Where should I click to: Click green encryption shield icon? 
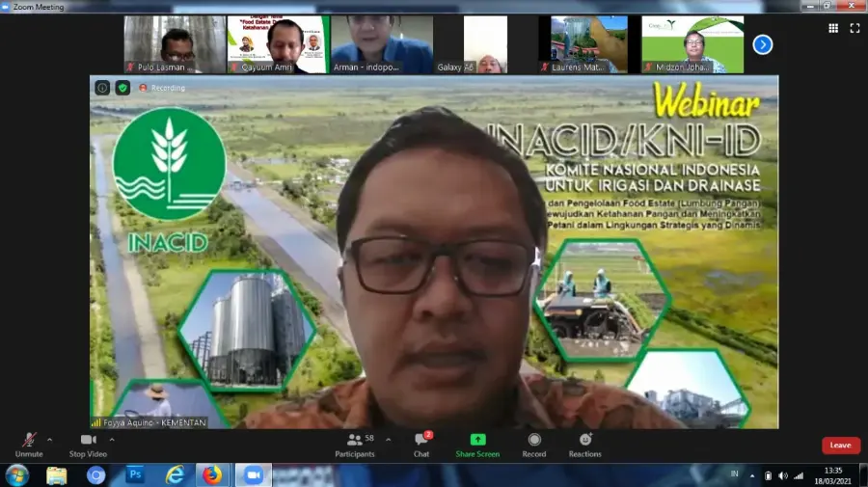[122, 88]
